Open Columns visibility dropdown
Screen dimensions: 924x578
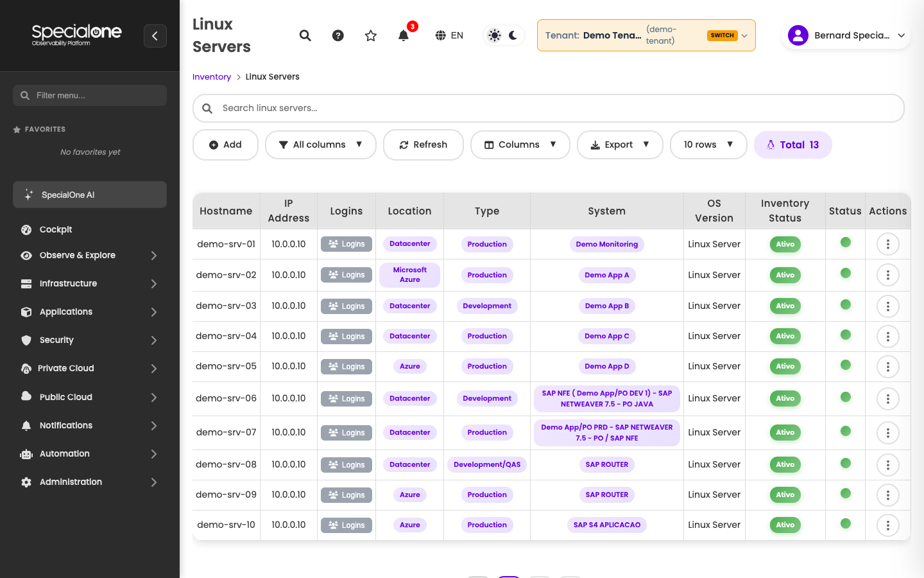click(x=520, y=144)
